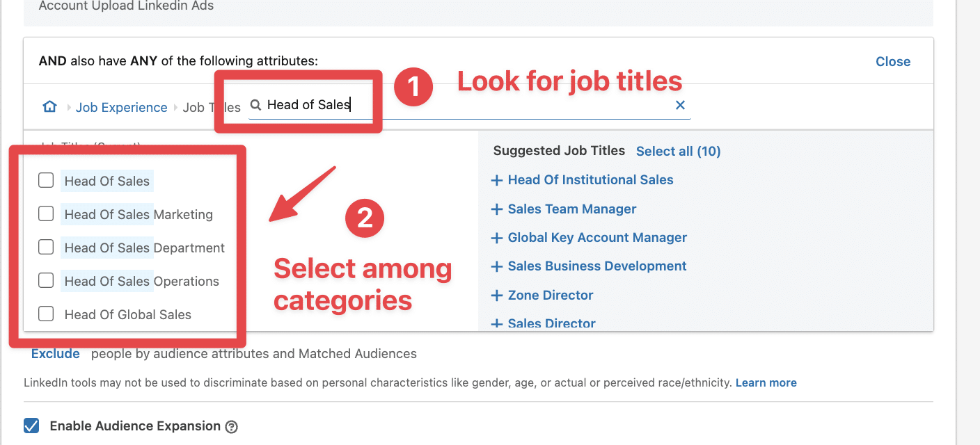Viewport: 980px width, 445px height.
Task: Check Head Of Sales Marketing checkbox
Action: tap(46, 213)
